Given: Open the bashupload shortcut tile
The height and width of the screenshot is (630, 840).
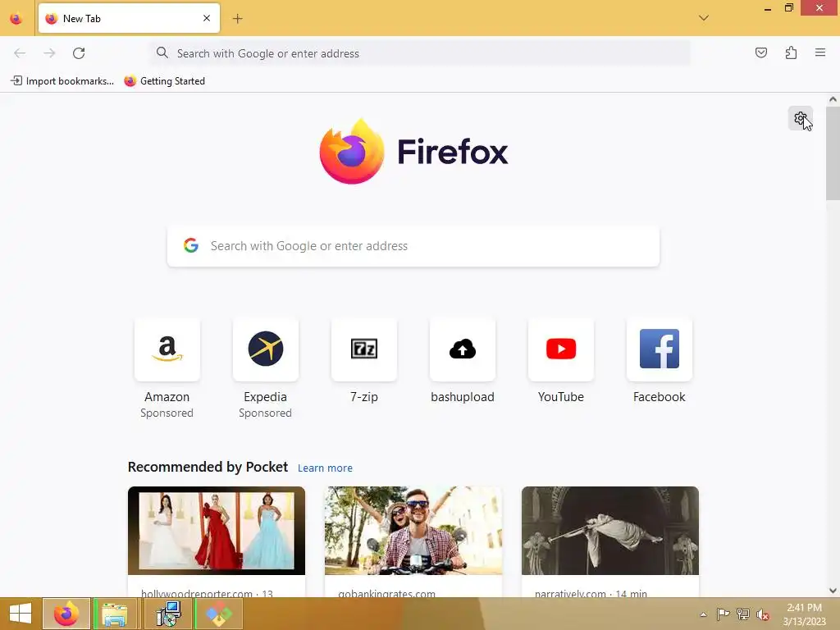Looking at the screenshot, I should [x=463, y=349].
